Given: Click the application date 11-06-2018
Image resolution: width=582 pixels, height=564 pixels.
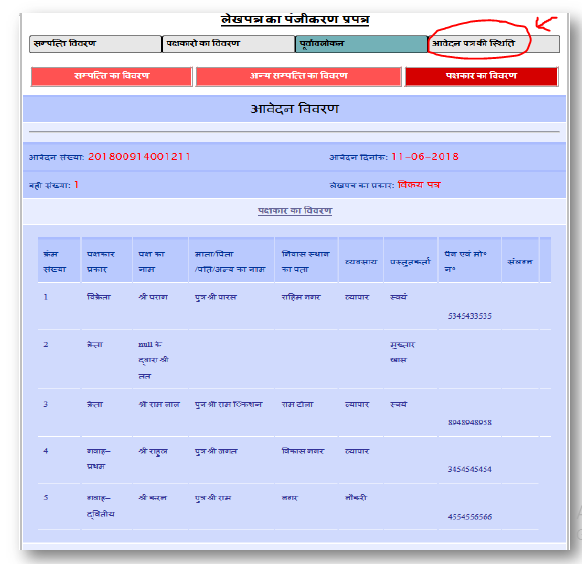Looking at the screenshot, I should pos(425,157).
